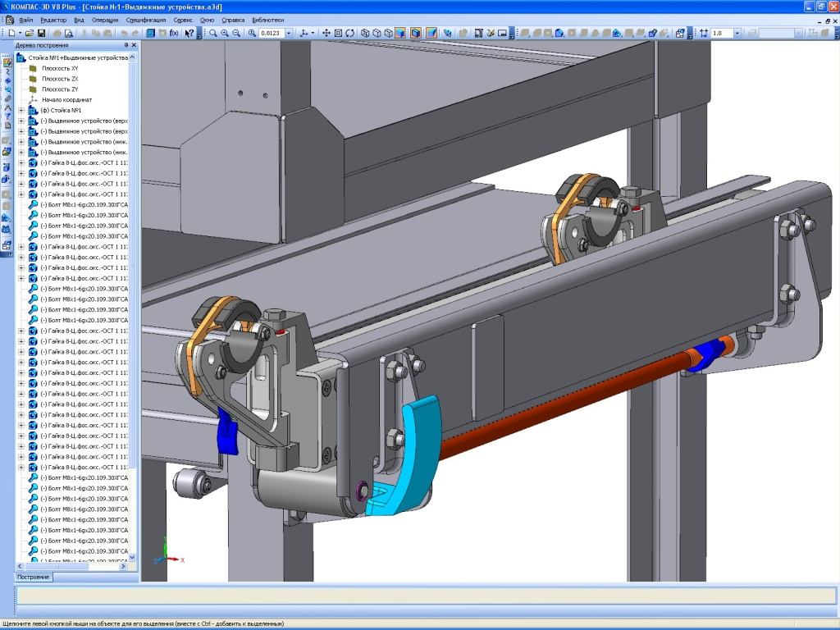Select the Pan (move view) tool
Screen dimensions: 840x630
(x=326, y=33)
